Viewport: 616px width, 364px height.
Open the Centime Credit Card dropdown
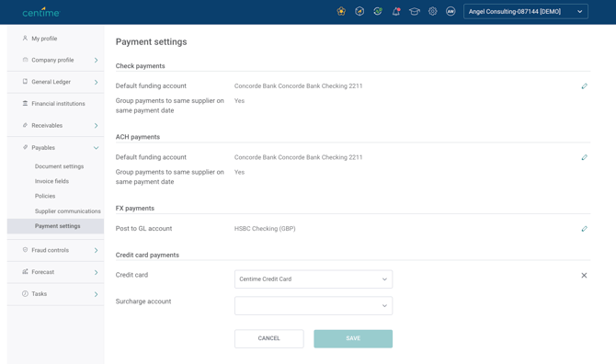(x=314, y=279)
